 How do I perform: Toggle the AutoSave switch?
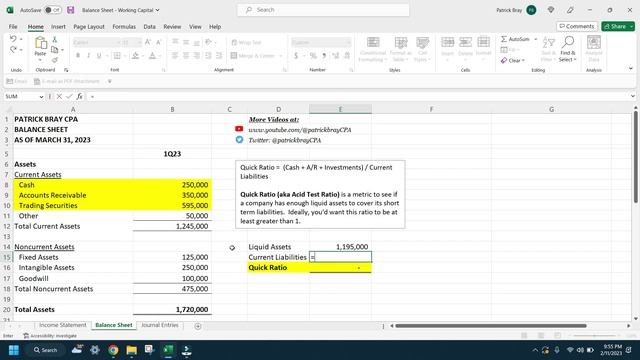pyautogui.click(x=53, y=10)
